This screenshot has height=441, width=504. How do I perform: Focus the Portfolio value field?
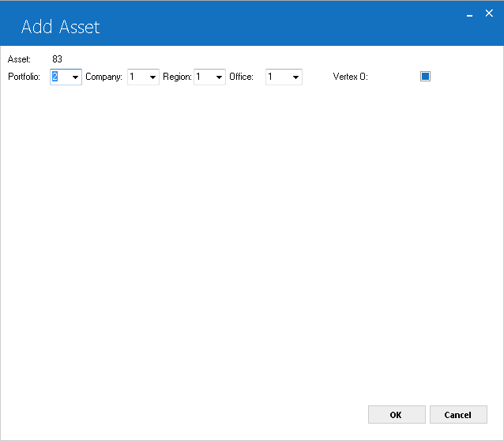(x=60, y=77)
